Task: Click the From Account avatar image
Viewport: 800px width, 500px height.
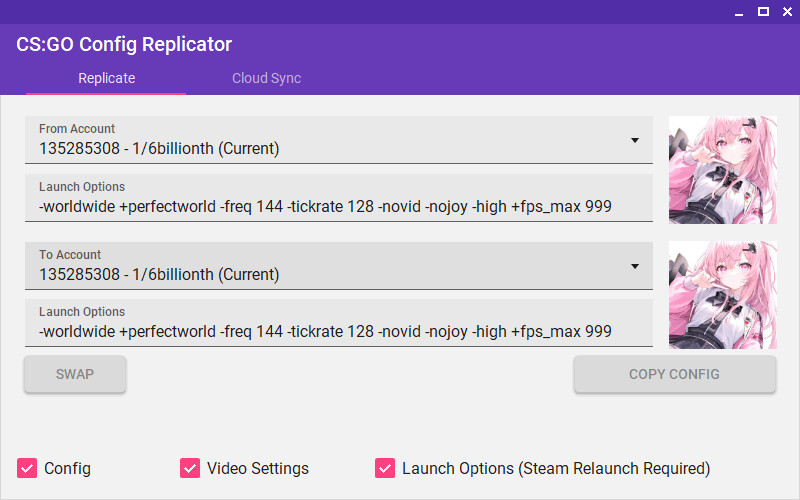Action: (723, 170)
